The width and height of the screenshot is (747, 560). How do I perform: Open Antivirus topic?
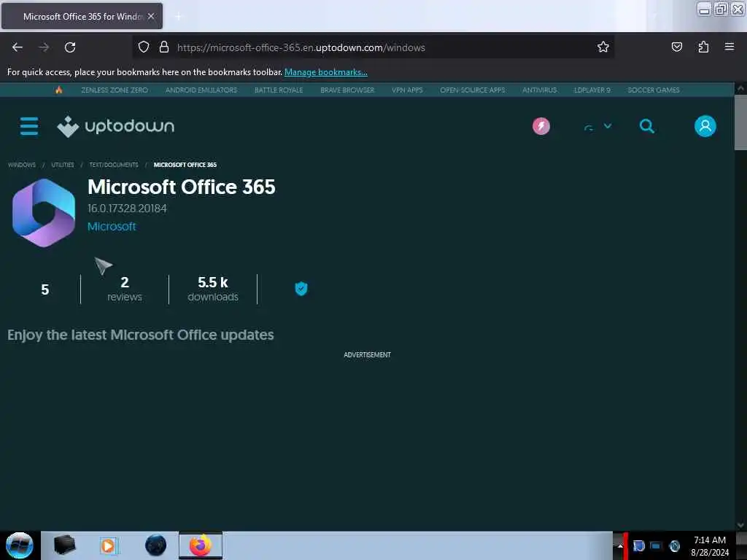539,90
